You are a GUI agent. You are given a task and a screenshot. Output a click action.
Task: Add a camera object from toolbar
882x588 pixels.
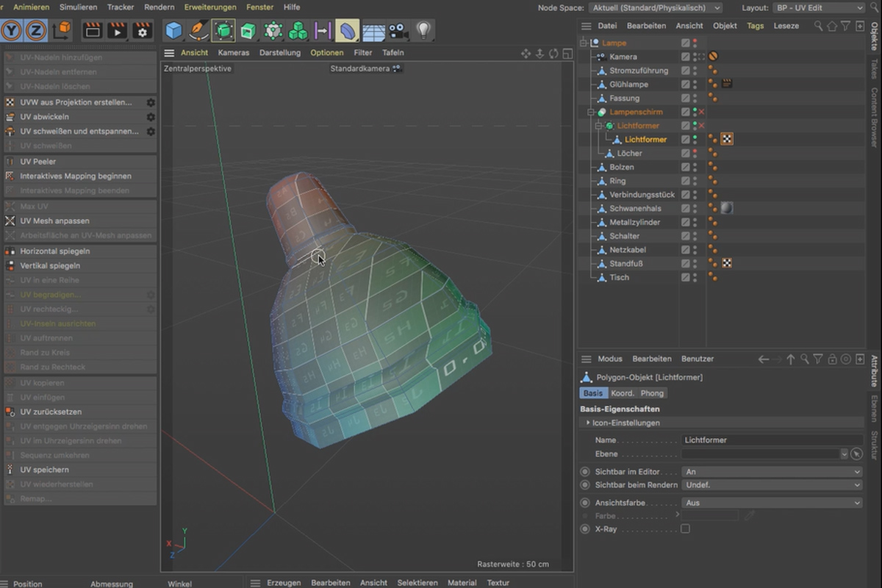[398, 31]
